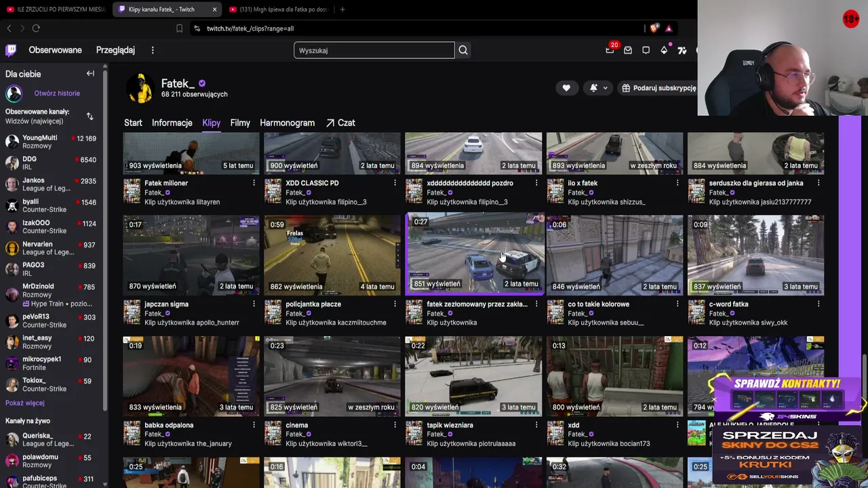The image size is (868, 488).
Task: Click the twitch.tv address bar URL
Action: (x=250, y=28)
